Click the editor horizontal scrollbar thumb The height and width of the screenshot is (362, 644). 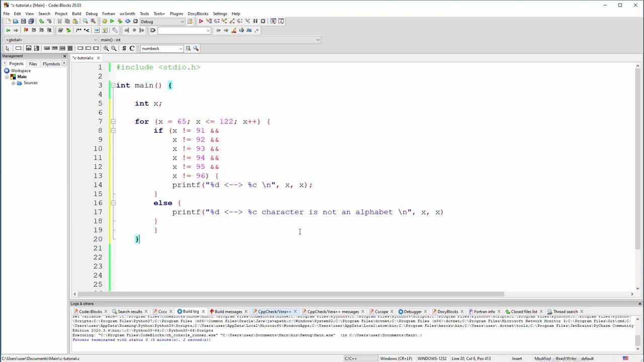[x=292, y=294]
